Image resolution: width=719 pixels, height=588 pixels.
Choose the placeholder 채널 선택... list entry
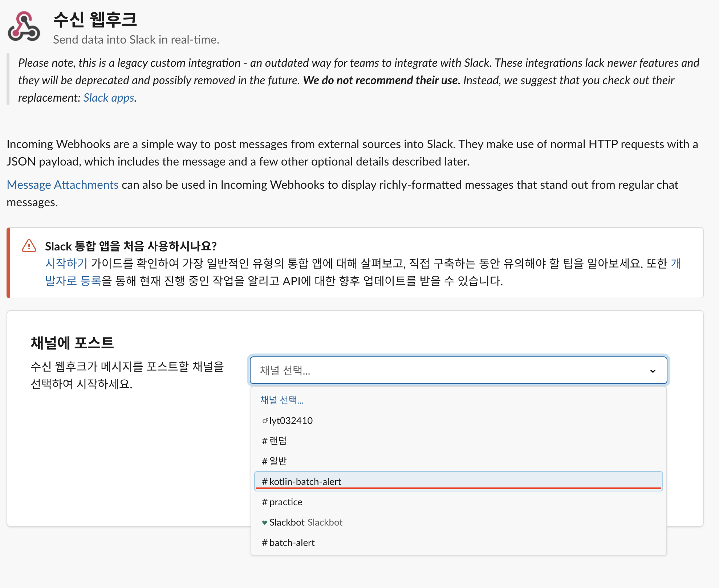coord(282,400)
